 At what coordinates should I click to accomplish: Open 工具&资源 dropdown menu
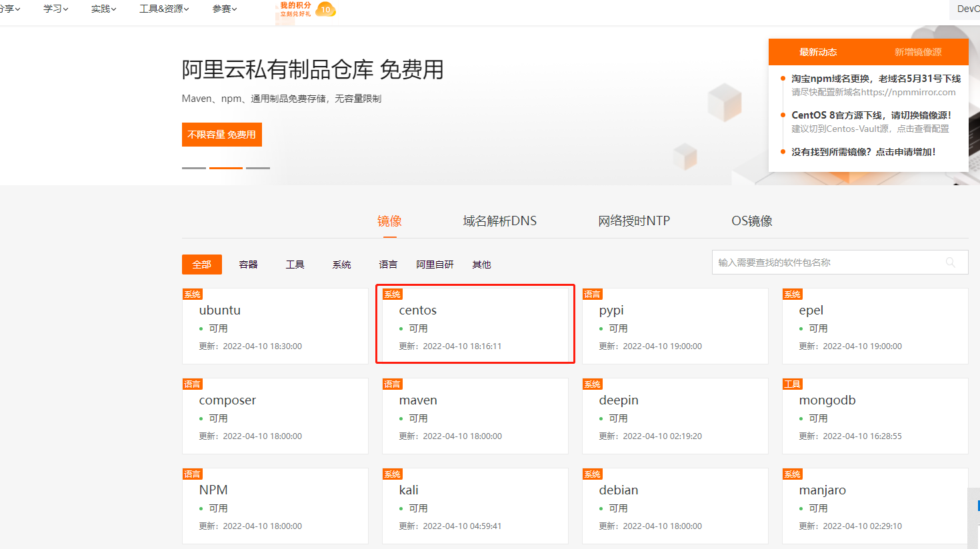164,9
